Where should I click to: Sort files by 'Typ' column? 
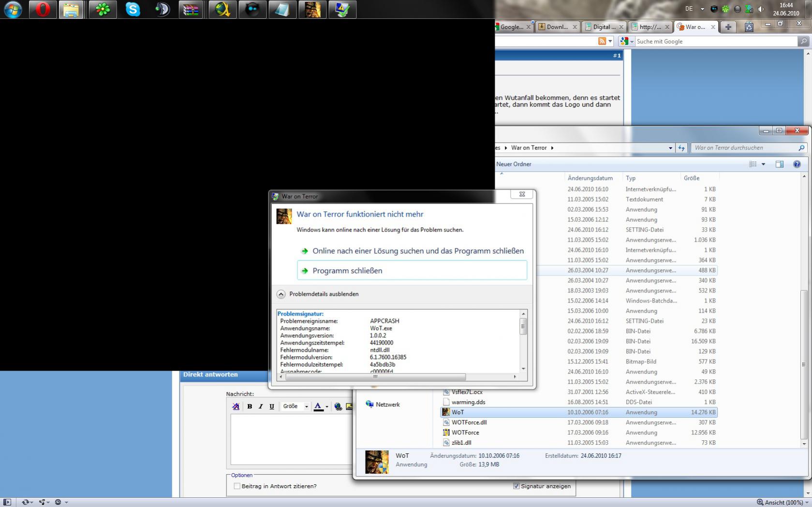(x=651, y=178)
